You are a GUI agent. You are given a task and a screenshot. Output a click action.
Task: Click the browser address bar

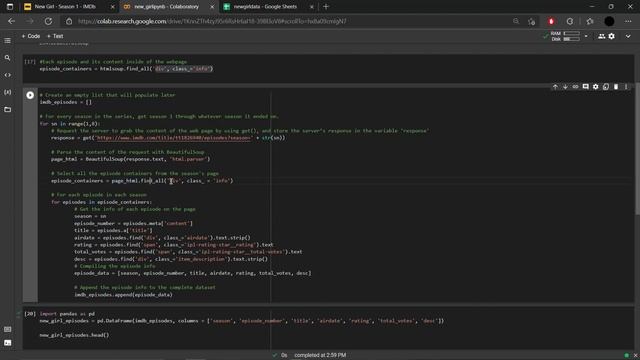coord(286,21)
